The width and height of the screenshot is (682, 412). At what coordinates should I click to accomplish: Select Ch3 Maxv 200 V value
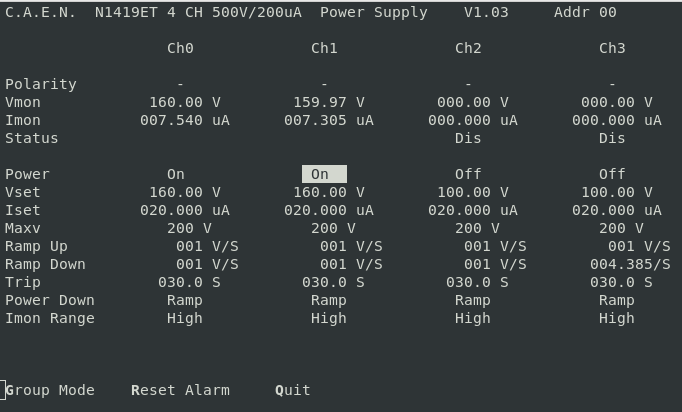click(x=621, y=228)
